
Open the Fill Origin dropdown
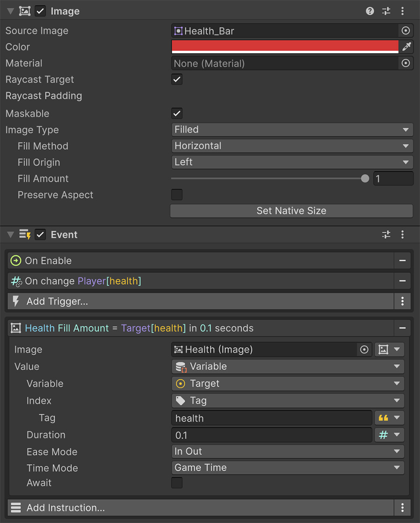292,162
